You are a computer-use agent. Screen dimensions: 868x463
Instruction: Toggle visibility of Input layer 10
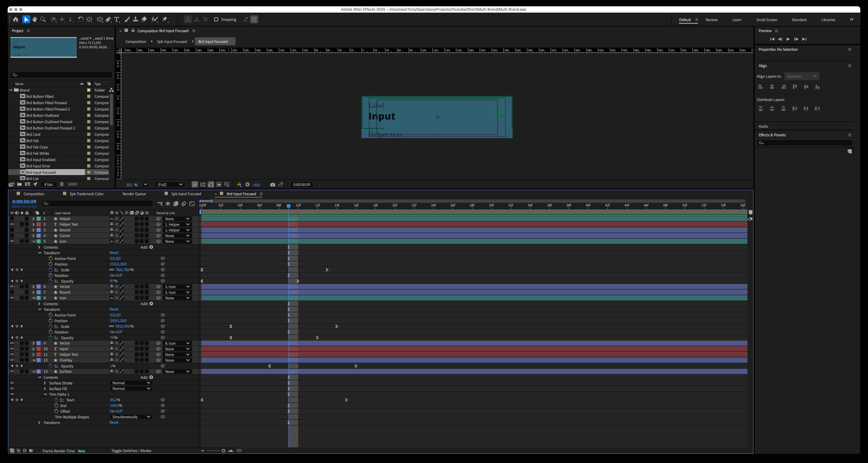(12, 349)
